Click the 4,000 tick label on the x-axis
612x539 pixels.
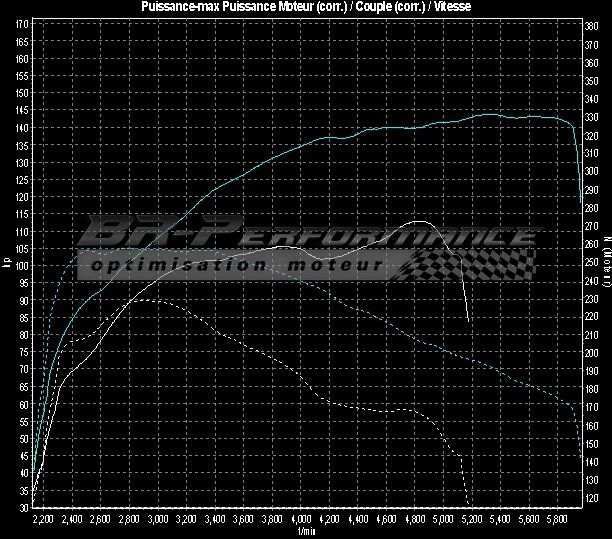point(303,520)
